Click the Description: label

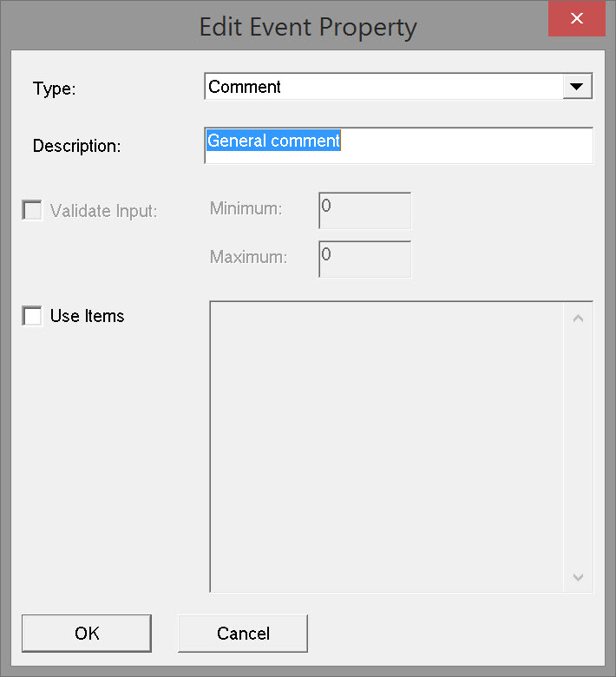(76, 146)
